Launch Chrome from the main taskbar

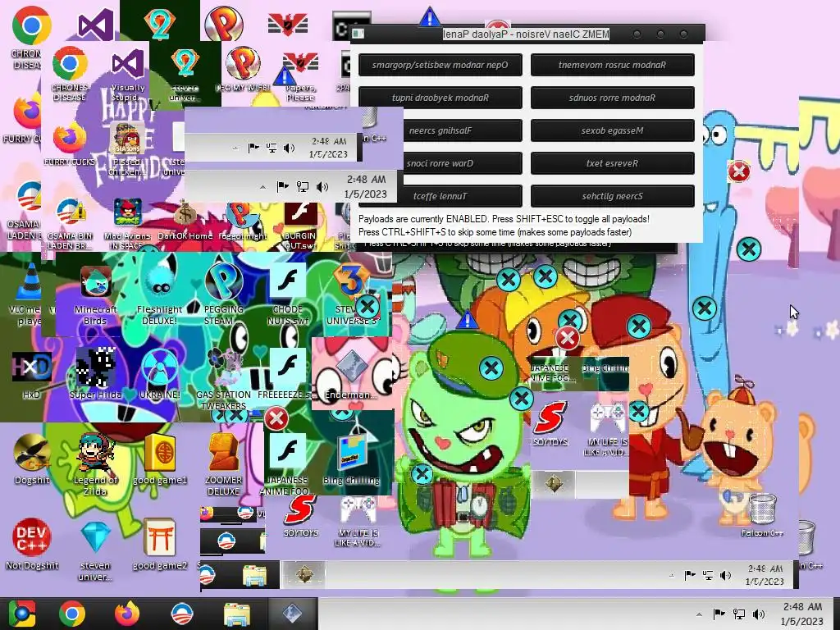click(72, 614)
